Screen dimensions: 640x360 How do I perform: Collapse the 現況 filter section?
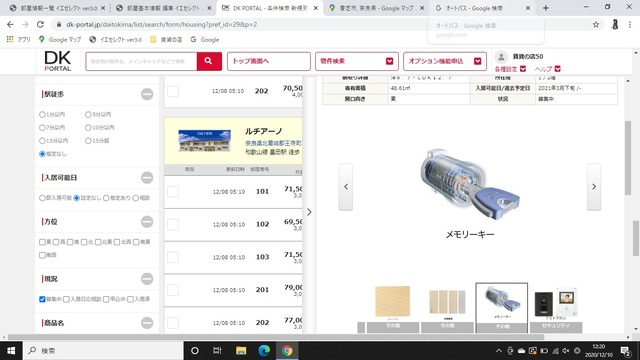click(147, 279)
